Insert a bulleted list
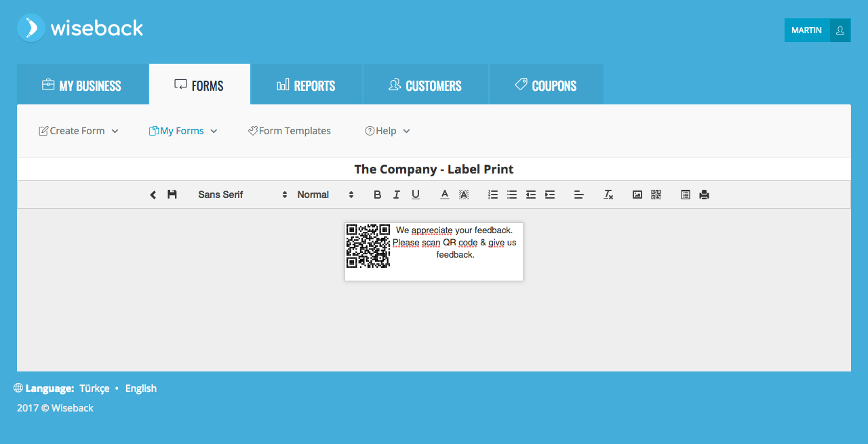The height and width of the screenshot is (444, 868). pos(512,195)
